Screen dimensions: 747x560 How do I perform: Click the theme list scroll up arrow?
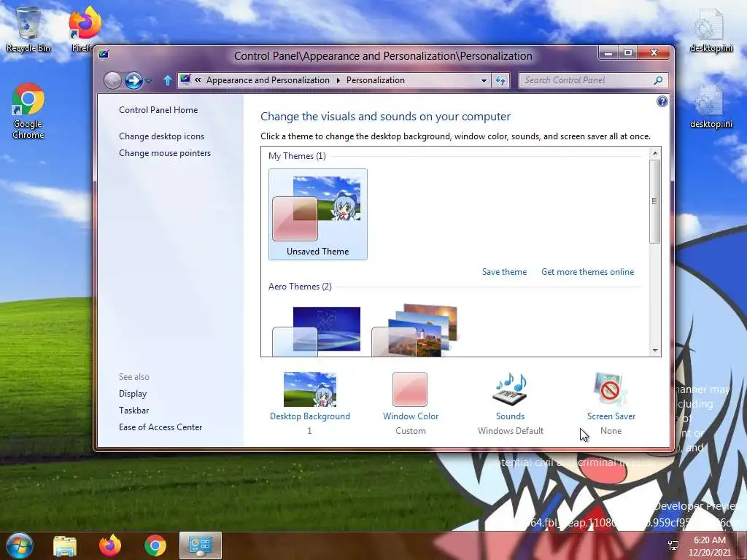point(655,153)
